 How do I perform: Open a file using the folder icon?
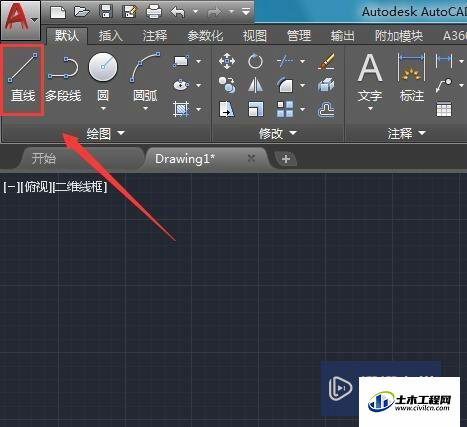click(x=82, y=12)
